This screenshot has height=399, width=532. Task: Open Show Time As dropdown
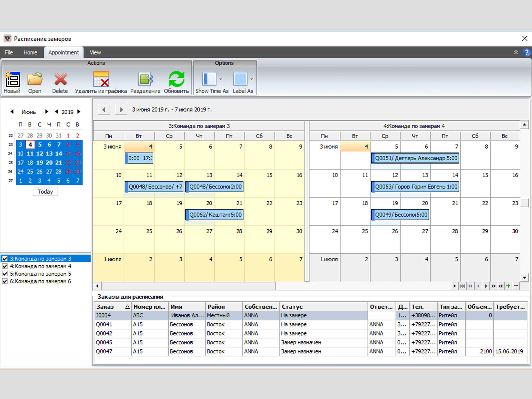tap(221, 79)
